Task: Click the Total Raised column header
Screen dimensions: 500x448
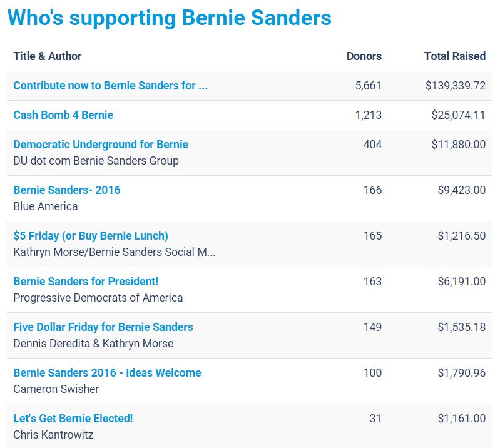Action: [454, 56]
